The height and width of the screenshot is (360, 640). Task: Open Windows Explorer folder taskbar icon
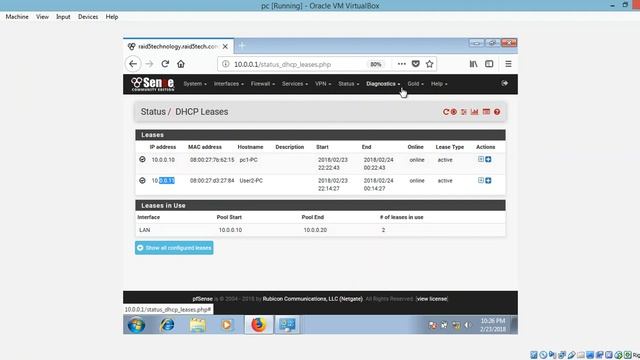click(x=198, y=325)
